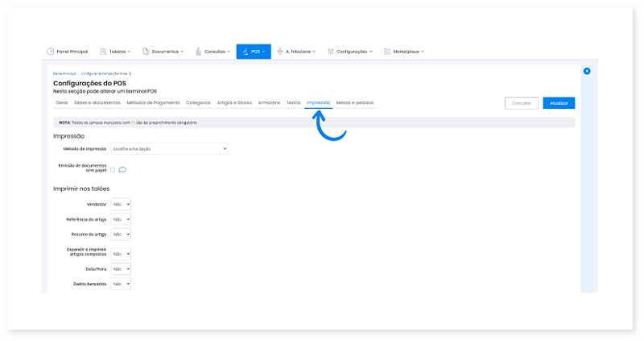Viewport: 644px width, 341px height.
Task: Switch to the Métodos de Pagamento tab
Action: [x=153, y=103]
